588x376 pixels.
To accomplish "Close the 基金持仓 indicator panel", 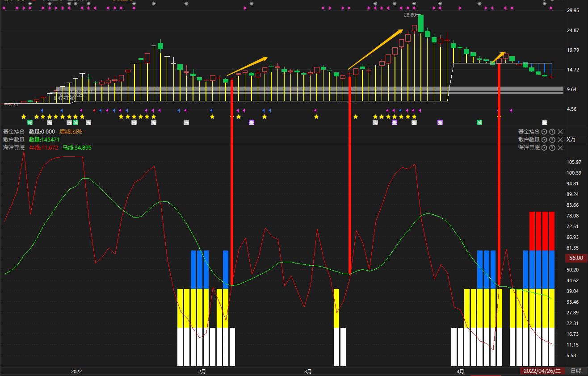I will (x=560, y=132).
